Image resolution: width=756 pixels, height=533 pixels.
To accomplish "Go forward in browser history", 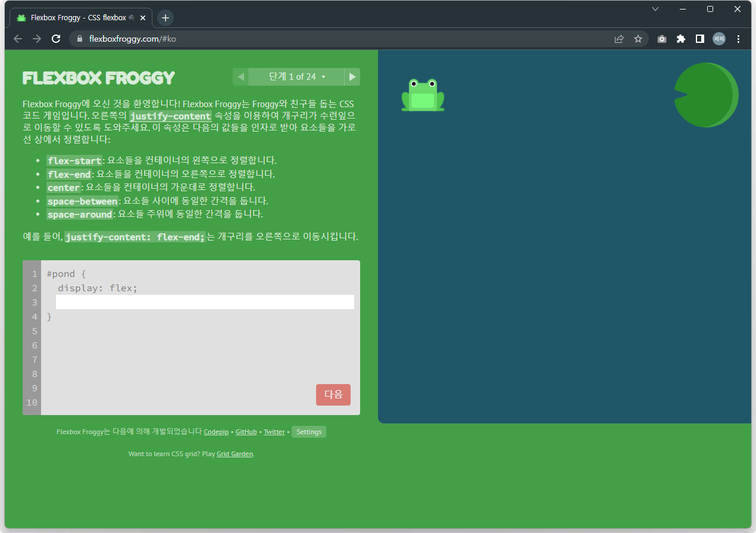I will click(37, 39).
